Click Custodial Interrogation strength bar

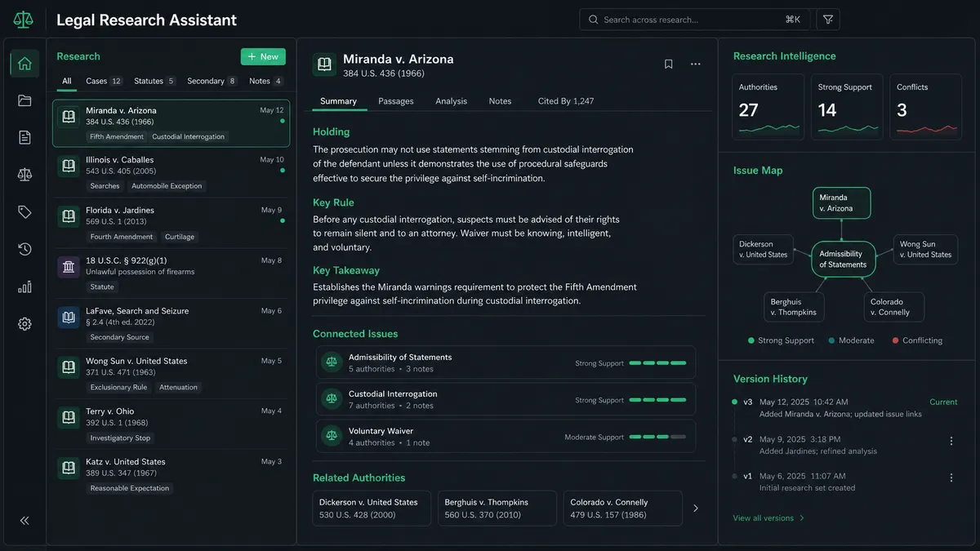click(x=657, y=400)
